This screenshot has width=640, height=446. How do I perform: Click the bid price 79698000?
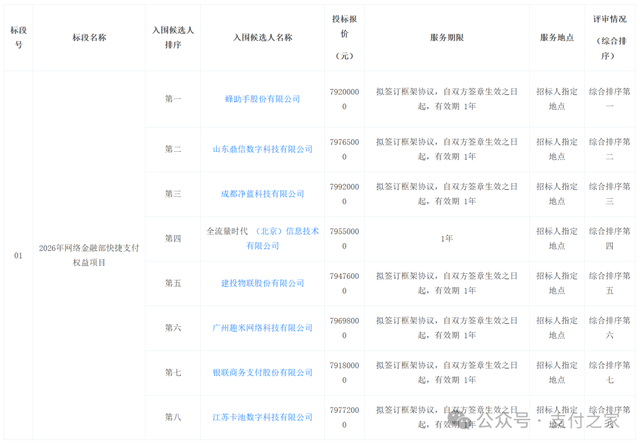tap(344, 328)
